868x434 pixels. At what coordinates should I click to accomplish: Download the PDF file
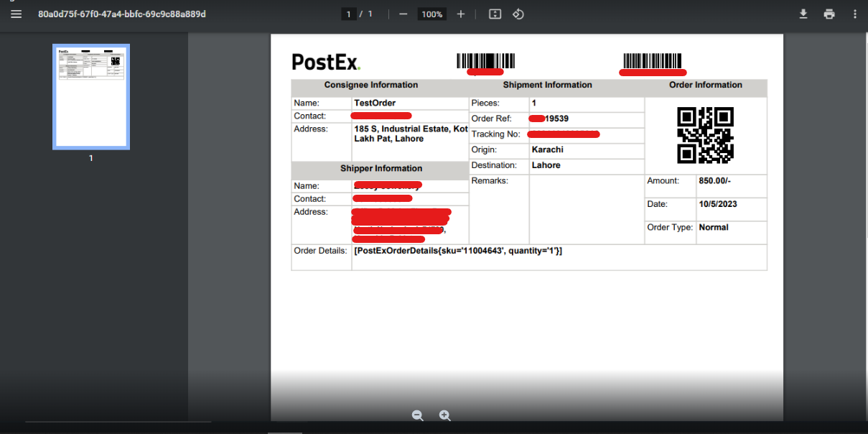pyautogui.click(x=803, y=14)
